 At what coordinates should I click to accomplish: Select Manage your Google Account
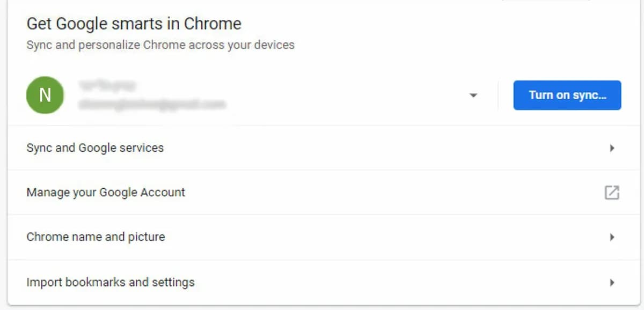106,192
